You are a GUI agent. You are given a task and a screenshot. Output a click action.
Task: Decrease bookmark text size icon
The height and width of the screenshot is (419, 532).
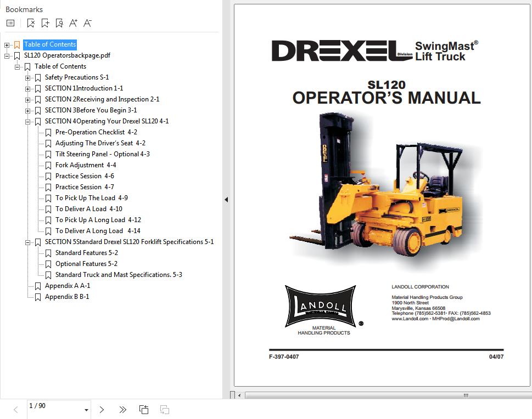click(87, 23)
